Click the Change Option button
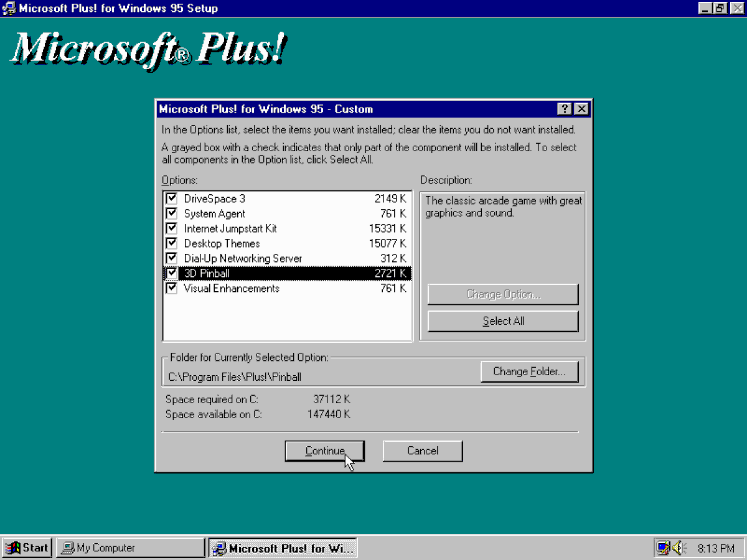Viewport: 747px width, 560px height. (x=503, y=294)
